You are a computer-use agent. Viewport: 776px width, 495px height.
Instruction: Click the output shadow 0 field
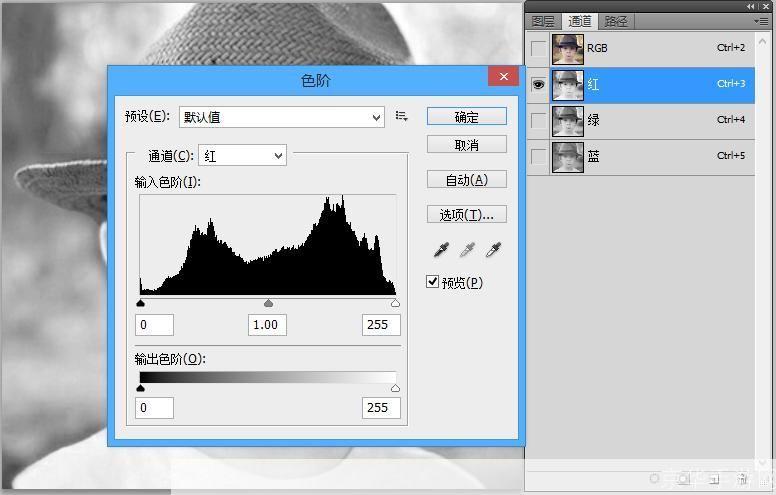pyautogui.click(x=154, y=408)
